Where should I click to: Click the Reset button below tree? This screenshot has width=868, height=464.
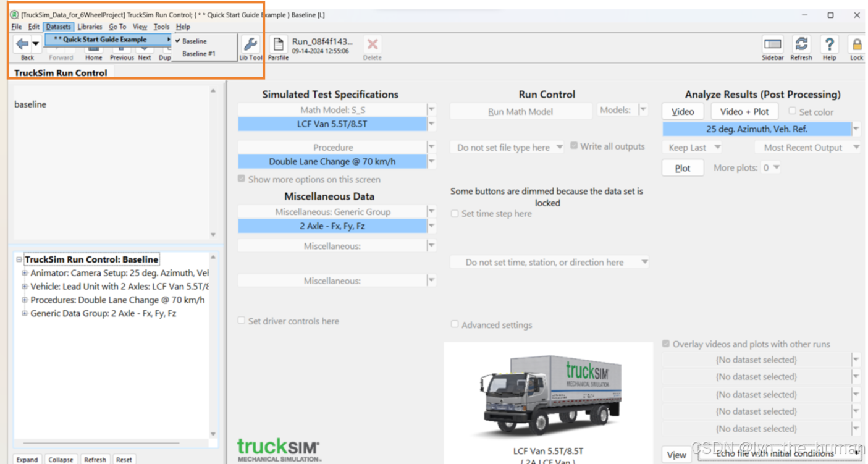tap(124, 459)
